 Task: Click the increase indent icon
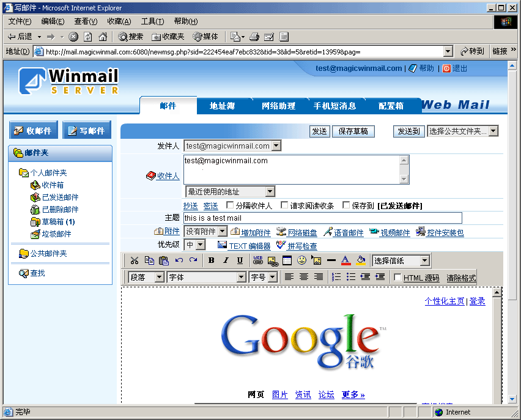(x=380, y=277)
